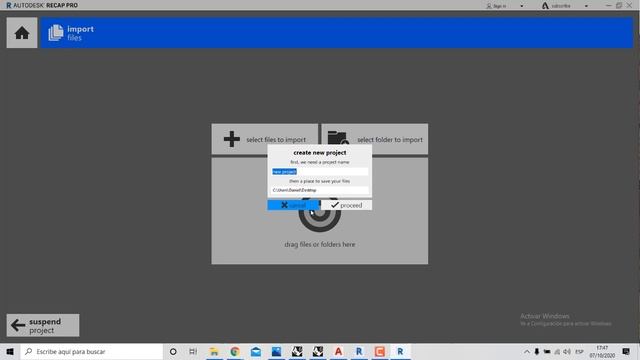Open the Windows Start menu
This screenshot has width=640, height=360.
tap(10, 351)
